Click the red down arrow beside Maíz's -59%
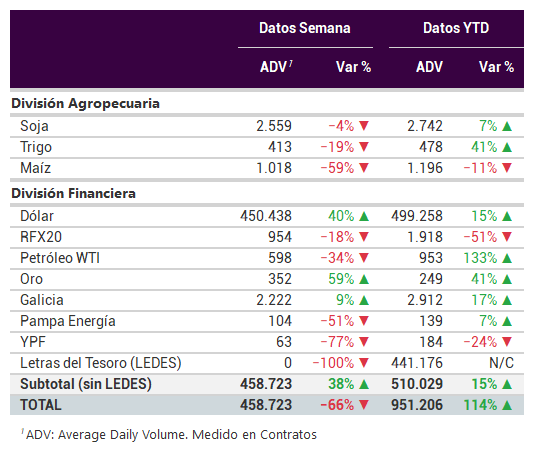The width and height of the screenshot is (534, 462). [364, 168]
